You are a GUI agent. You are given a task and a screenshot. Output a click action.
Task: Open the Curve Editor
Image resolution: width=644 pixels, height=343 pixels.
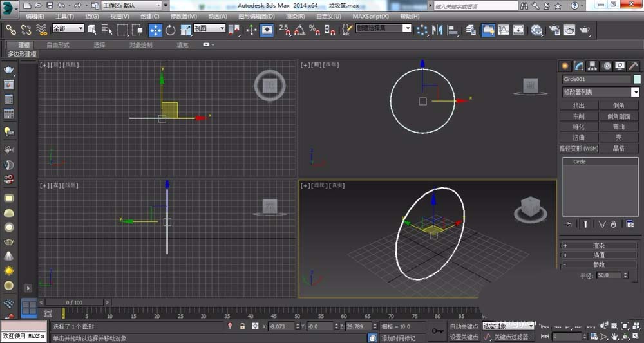(x=502, y=30)
